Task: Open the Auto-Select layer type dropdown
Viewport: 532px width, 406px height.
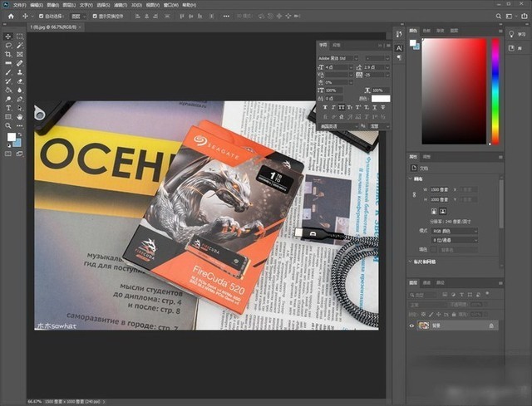Action: click(x=79, y=16)
